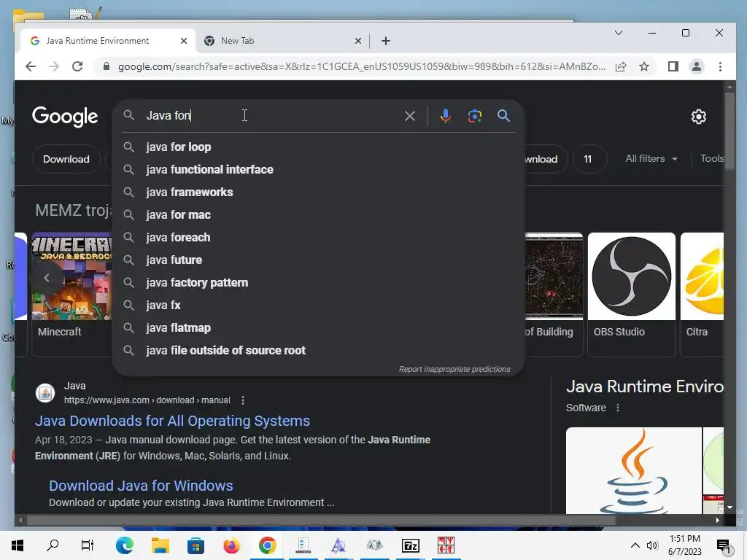Show hidden system tray icons

click(x=635, y=545)
